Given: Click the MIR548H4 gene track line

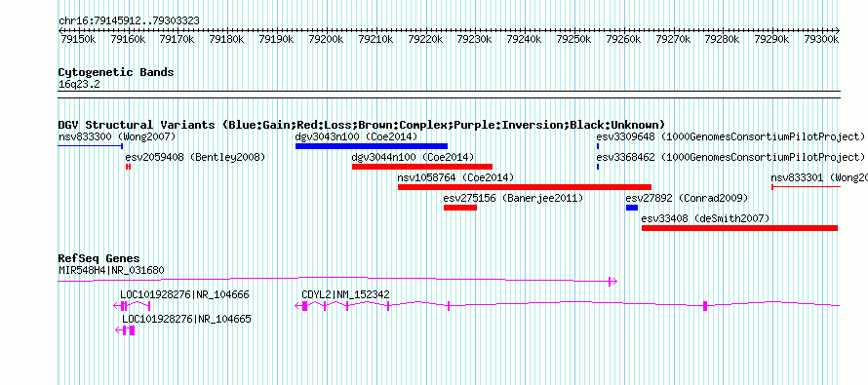Looking at the screenshot, I should tap(337, 280).
